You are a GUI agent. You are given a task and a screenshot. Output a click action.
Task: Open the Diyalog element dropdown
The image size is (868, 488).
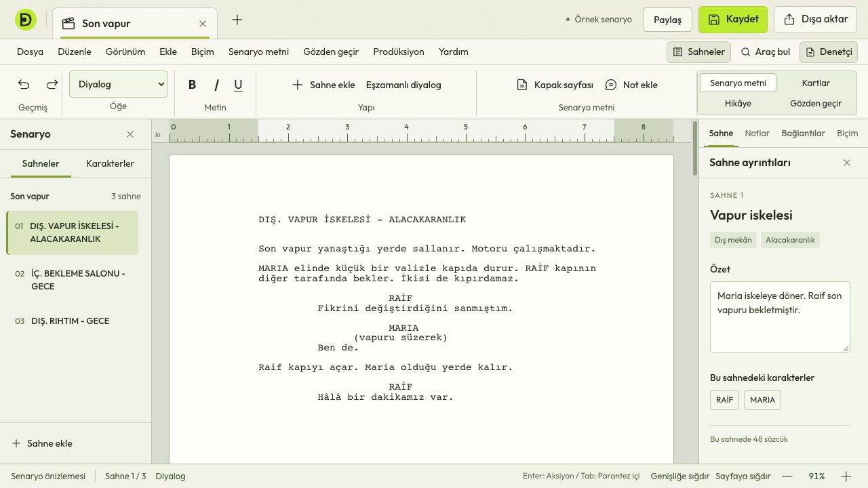tap(118, 84)
